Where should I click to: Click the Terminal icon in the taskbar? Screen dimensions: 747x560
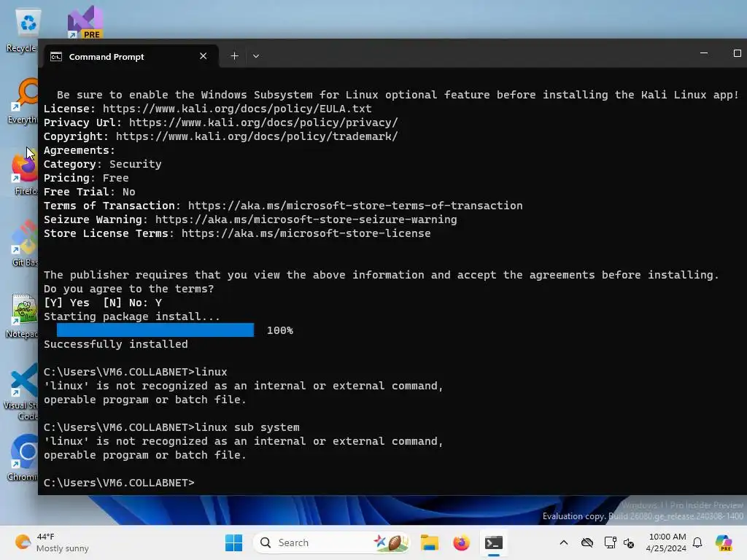(x=494, y=542)
